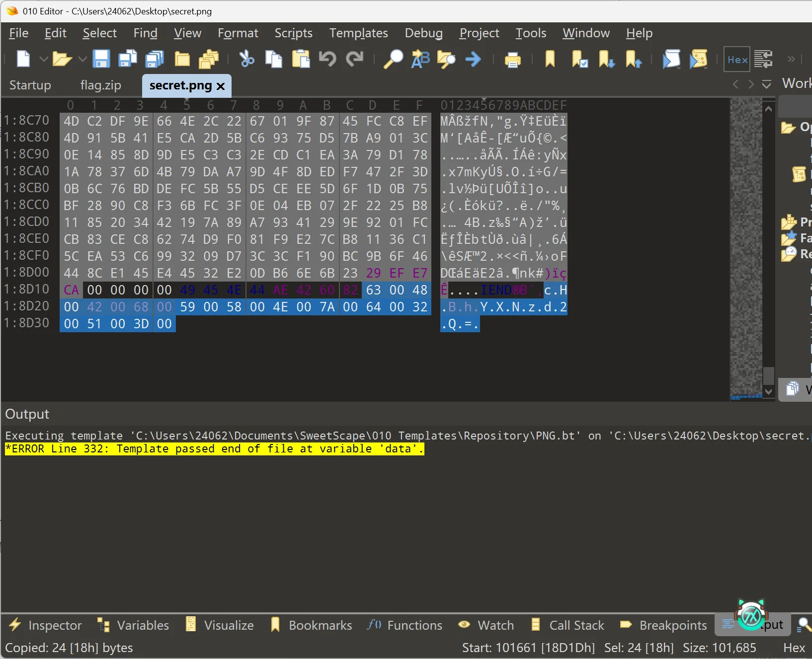Open the Templates menu
This screenshot has width=812, height=659.
[x=358, y=33]
